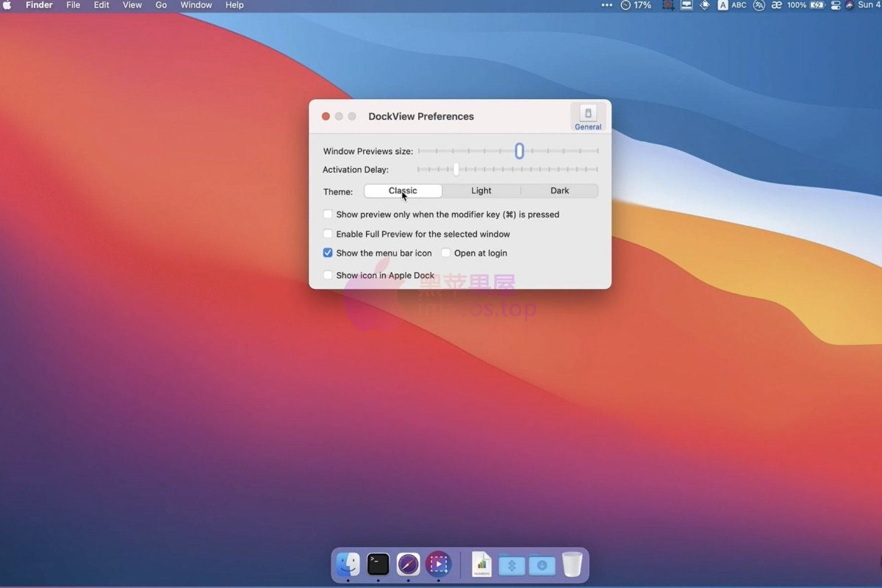Open the File menu

[x=73, y=5]
